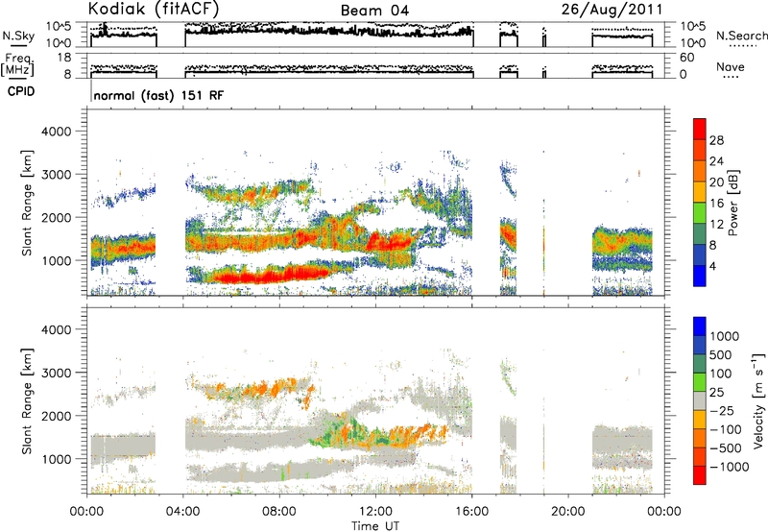768x532 pixels.
Task: Click the '04:00' time axis label
Action: pos(182,512)
